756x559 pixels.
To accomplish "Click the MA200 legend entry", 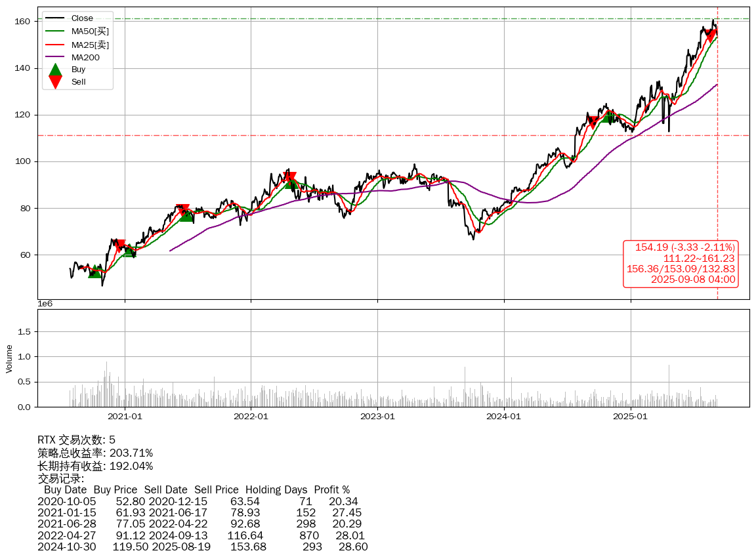I will click(x=85, y=58).
